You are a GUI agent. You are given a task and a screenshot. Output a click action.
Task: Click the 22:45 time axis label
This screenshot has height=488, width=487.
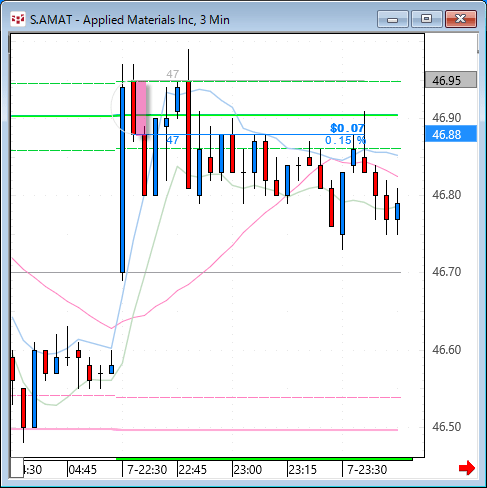pos(193,470)
